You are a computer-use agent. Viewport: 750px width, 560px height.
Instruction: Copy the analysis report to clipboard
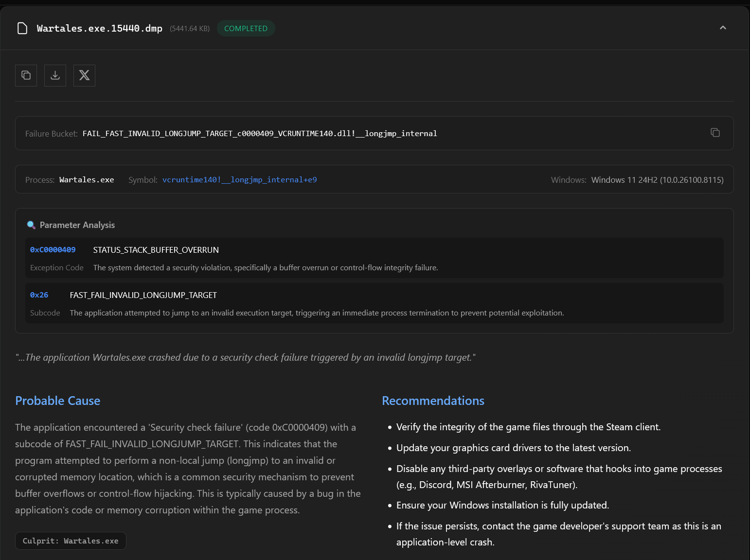tap(26, 75)
